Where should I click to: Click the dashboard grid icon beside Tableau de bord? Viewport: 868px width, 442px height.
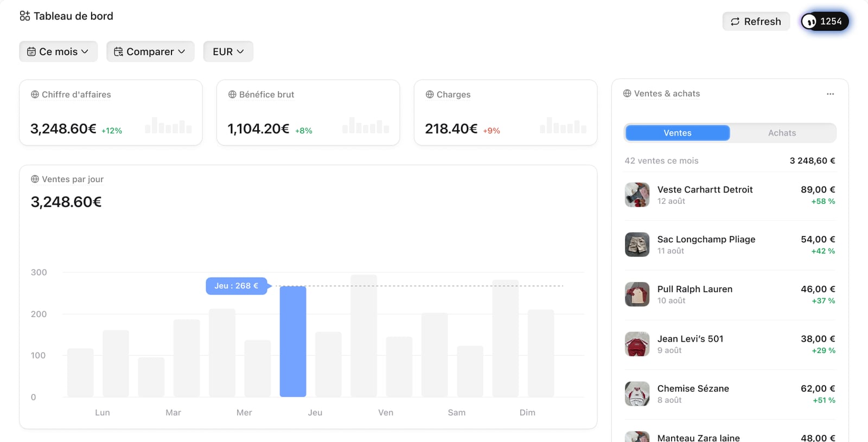(25, 16)
